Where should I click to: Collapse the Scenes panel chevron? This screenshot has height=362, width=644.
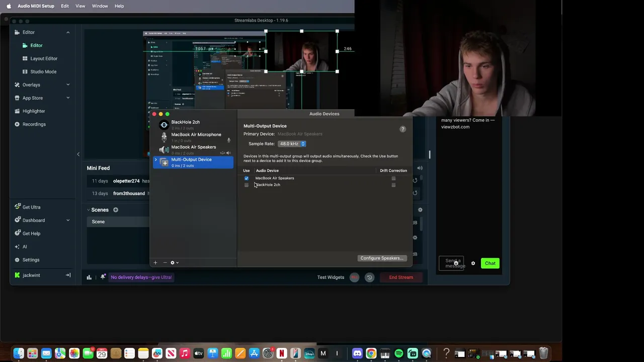89,210
